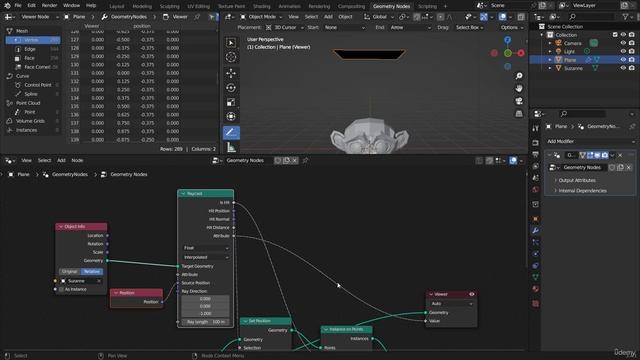Viewport: 640px width, 360px height.
Task: Open the Tool properties tab
Action: (536, 129)
